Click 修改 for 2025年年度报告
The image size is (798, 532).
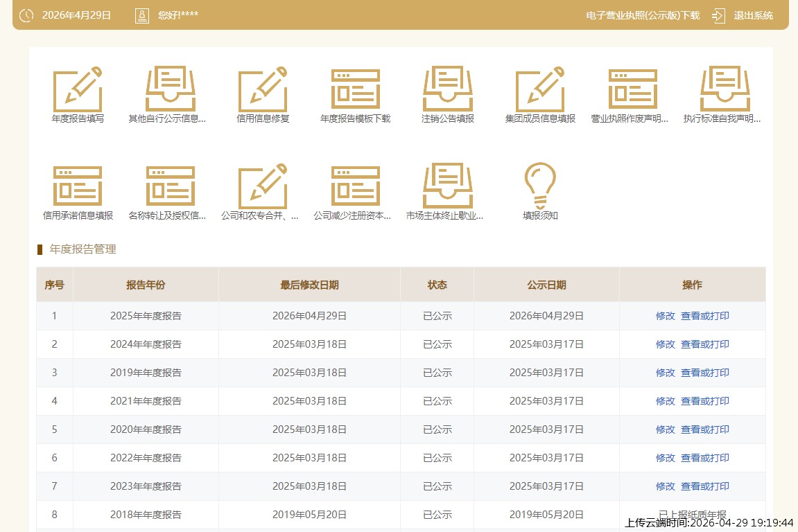(x=665, y=316)
